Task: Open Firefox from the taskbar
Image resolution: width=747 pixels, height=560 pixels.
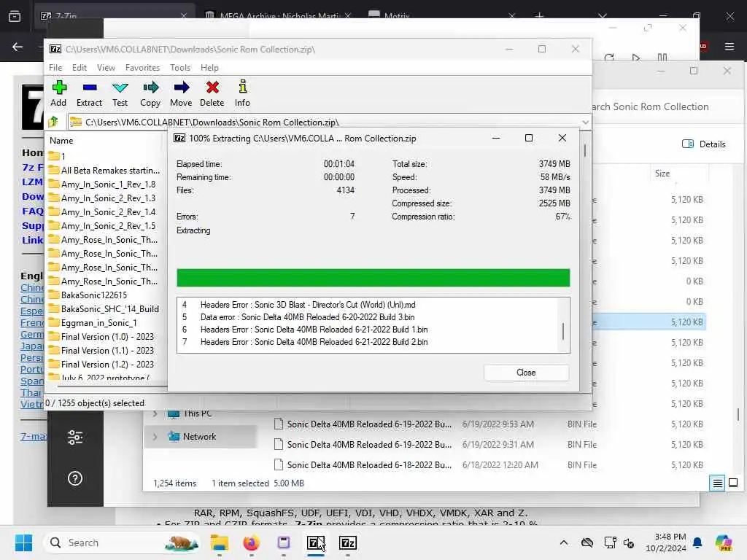Action: (251, 542)
